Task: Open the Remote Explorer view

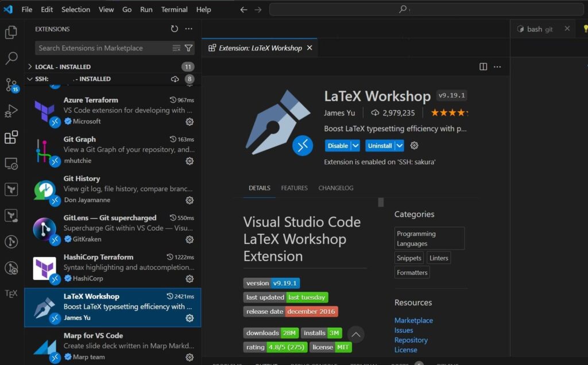Action: (10, 164)
